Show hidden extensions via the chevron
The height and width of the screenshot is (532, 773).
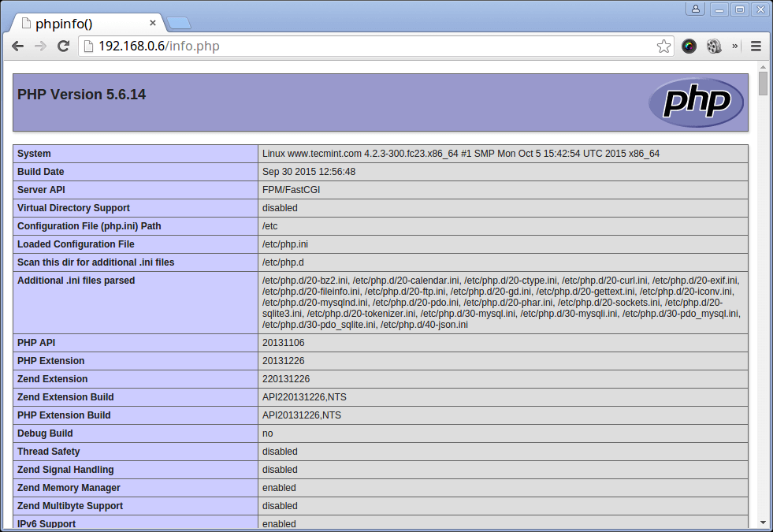(735, 46)
